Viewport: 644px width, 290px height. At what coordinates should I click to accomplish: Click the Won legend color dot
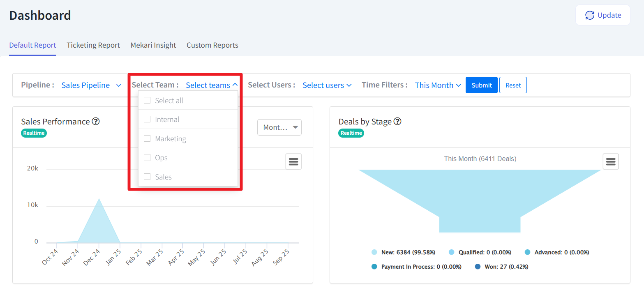click(x=478, y=267)
